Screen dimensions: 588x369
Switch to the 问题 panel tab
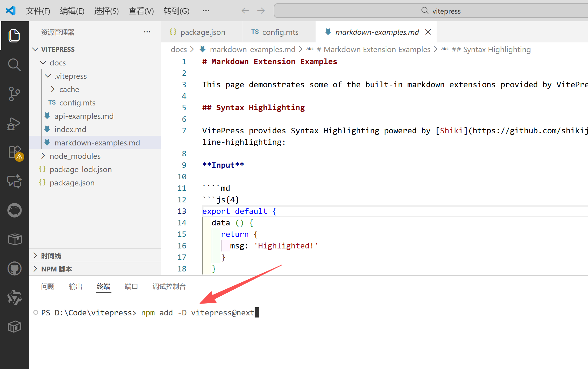click(x=48, y=286)
